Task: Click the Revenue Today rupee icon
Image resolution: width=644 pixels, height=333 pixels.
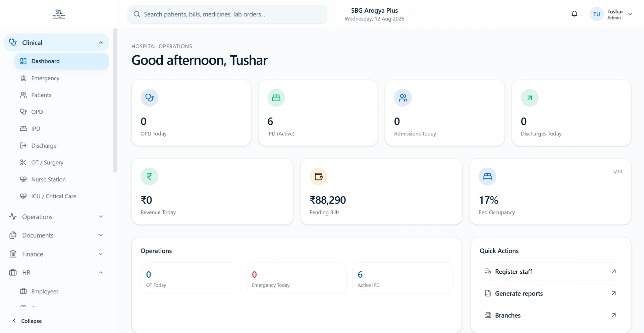Action: click(149, 176)
